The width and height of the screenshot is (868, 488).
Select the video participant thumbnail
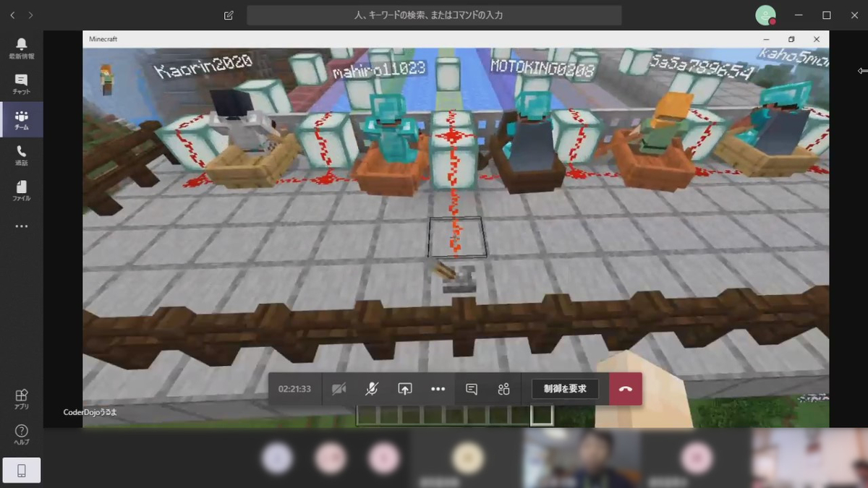tap(581, 458)
